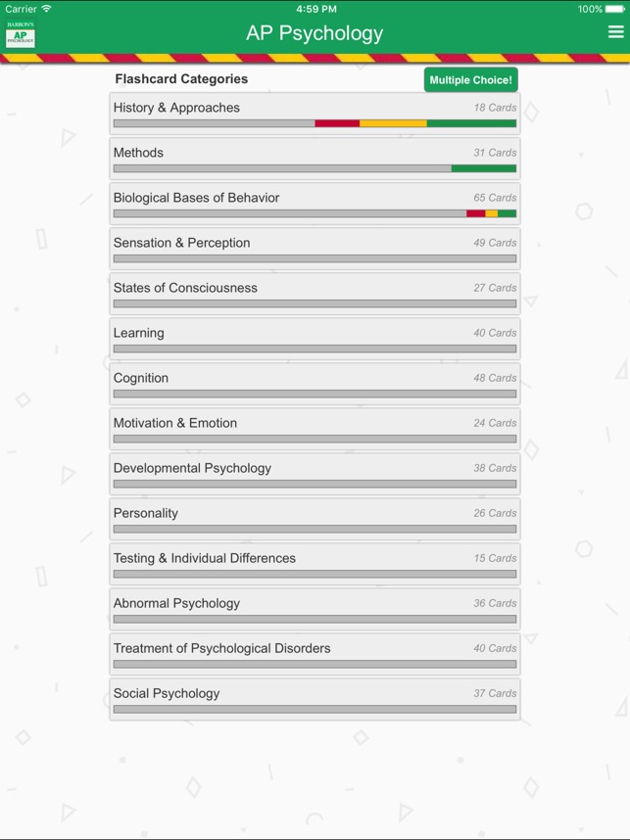Open Motivation & Emotion flashcards
The height and width of the screenshot is (840, 630).
pos(315,429)
